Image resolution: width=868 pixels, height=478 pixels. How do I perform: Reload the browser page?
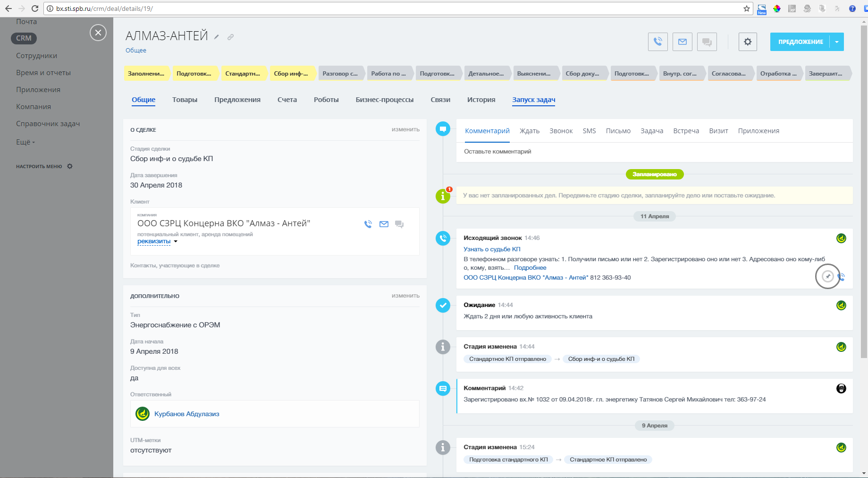pos(35,9)
